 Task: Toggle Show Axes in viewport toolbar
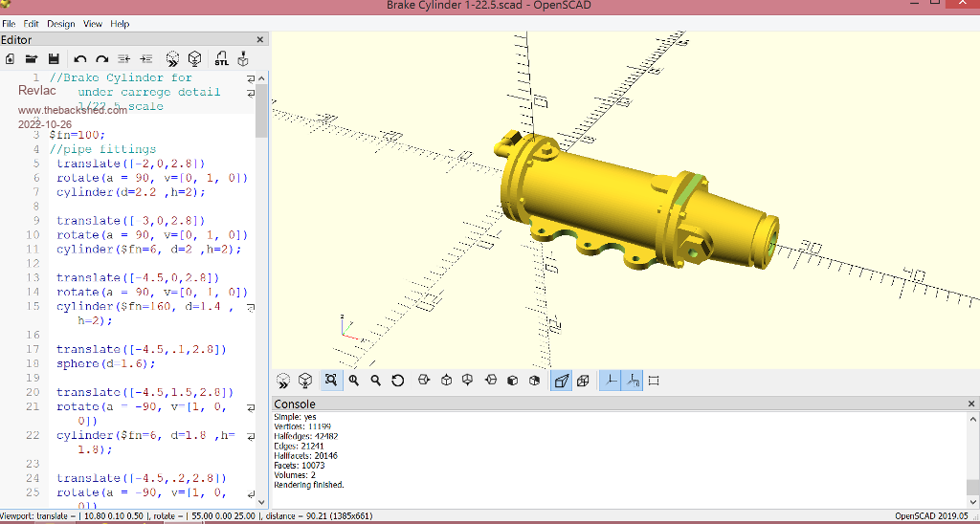pos(610,381)
